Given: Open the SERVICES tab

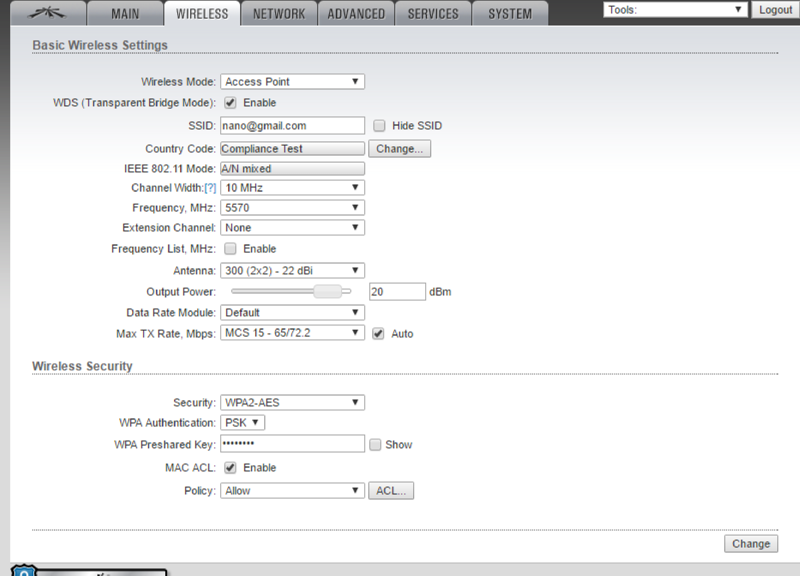Looking at the screenshot, I should tap(433, 13).
